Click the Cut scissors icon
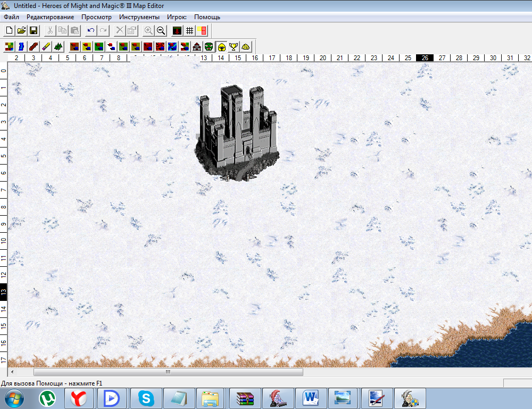Viewport: 532px width, 409px height. (x=50, y=30)
